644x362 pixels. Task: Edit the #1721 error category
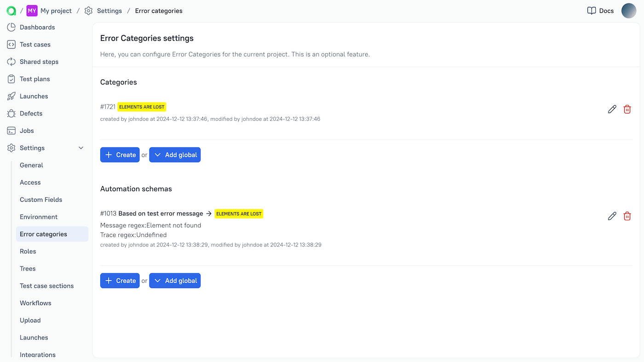[612, 109]
